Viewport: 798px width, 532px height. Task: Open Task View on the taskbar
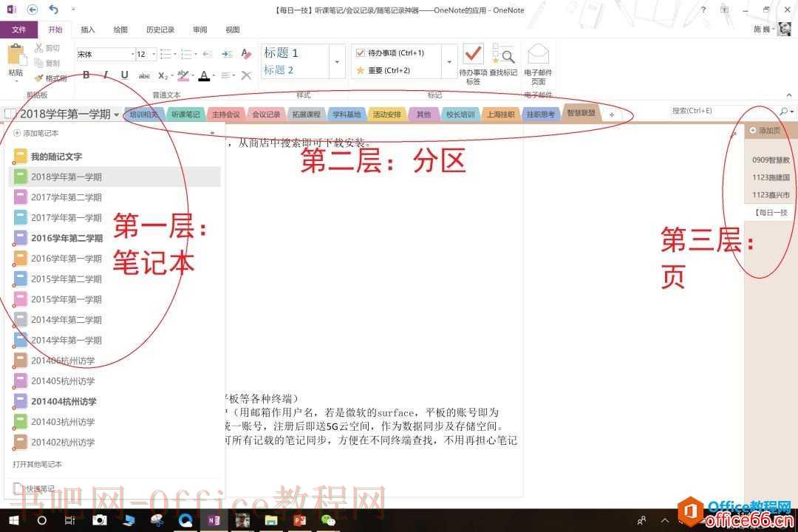coord(70,519)
